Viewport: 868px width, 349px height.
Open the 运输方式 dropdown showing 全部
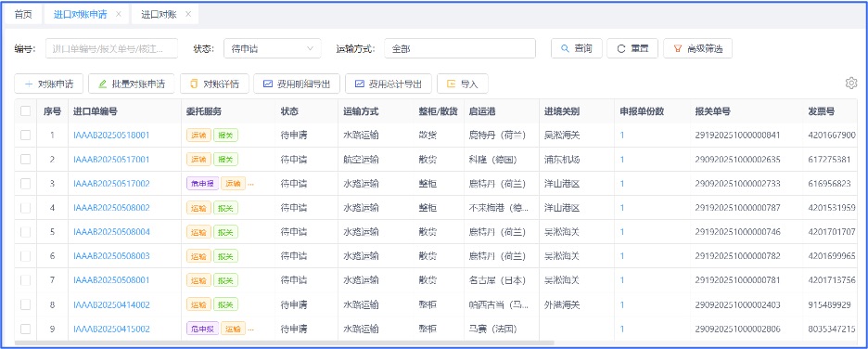[459, 48]
